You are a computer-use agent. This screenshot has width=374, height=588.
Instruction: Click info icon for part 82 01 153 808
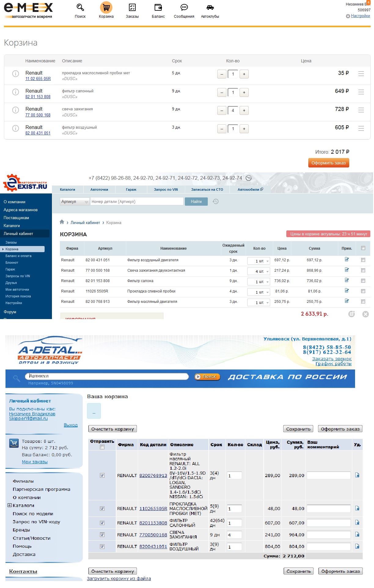tap(15, 92)
